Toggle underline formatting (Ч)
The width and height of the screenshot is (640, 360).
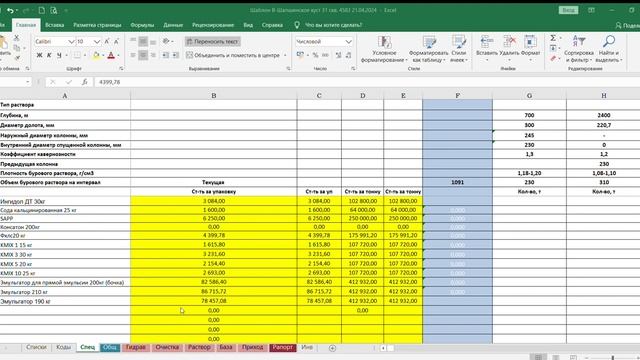coord(59,55)
